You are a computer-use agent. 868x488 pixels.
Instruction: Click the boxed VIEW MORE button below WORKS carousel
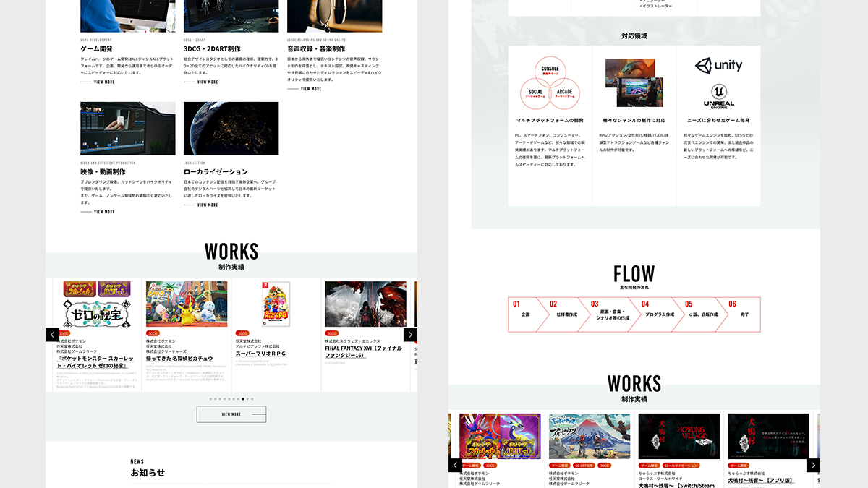[231, 414]
